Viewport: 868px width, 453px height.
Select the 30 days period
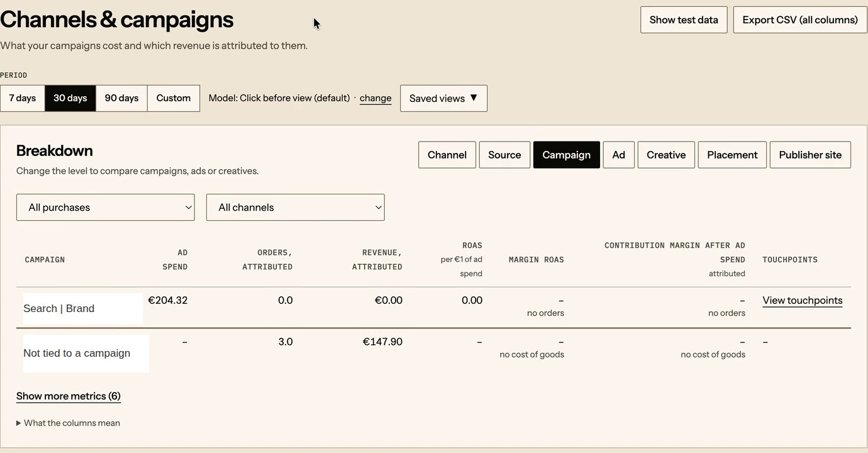[70, 98]
